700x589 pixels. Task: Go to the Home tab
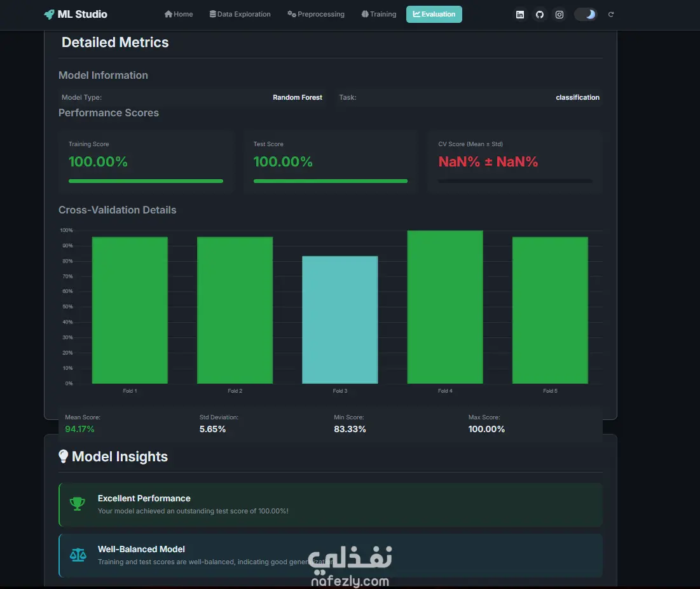179,14
